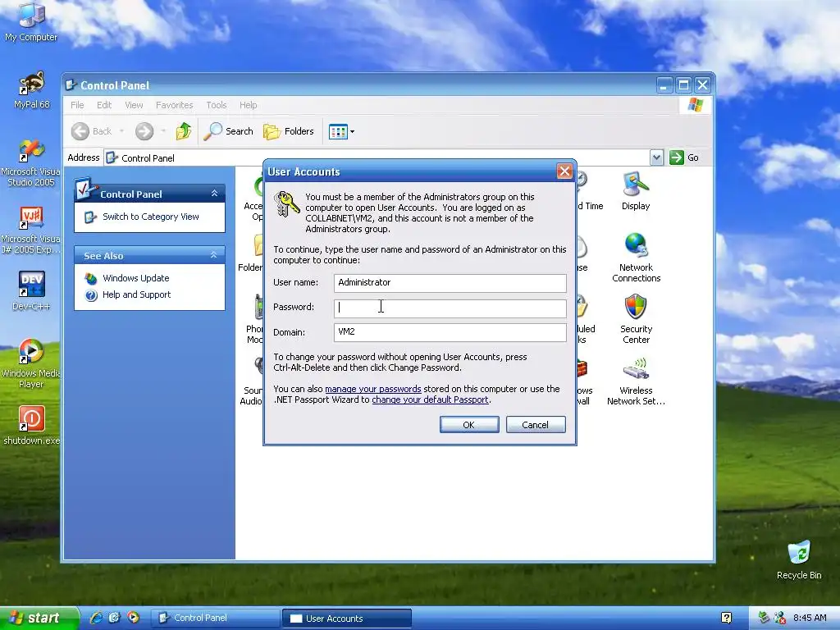Launch Internet Explorer from Quick Launch
840x630 pixels.
coord(96,618)
